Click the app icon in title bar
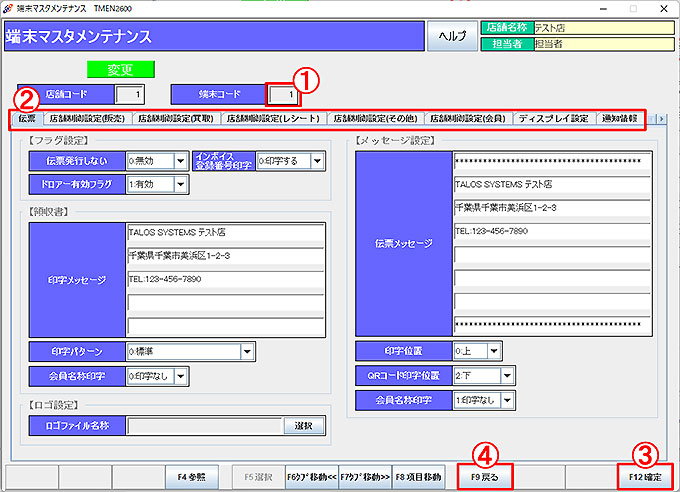 point(7,8)
